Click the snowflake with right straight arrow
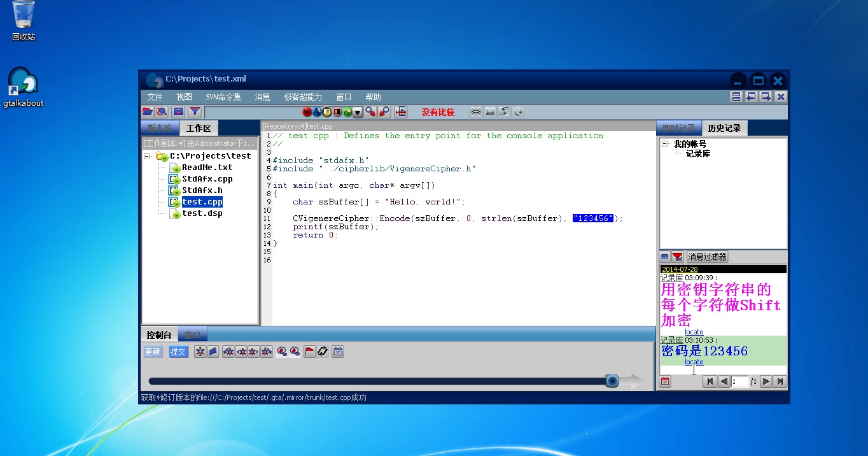Viewport: 868px width, 456px height. point(253,352)
